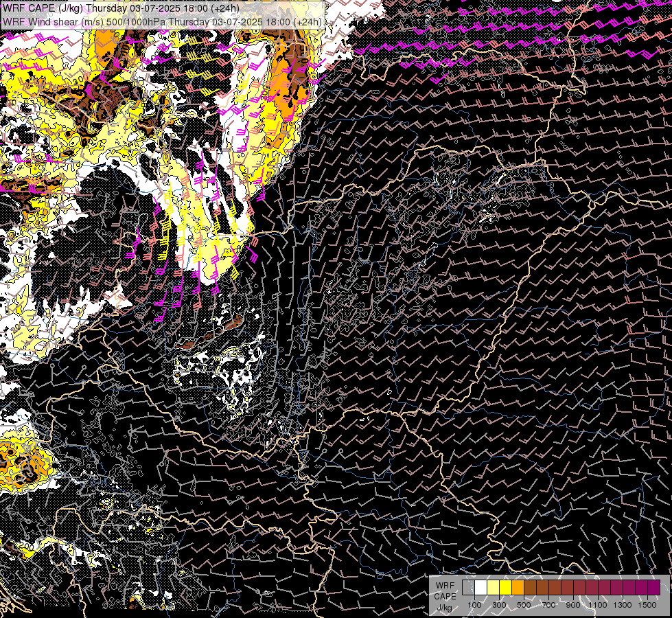Click the legend value 1300
Screen dimensions: 672x618
[x=623, y=605]
